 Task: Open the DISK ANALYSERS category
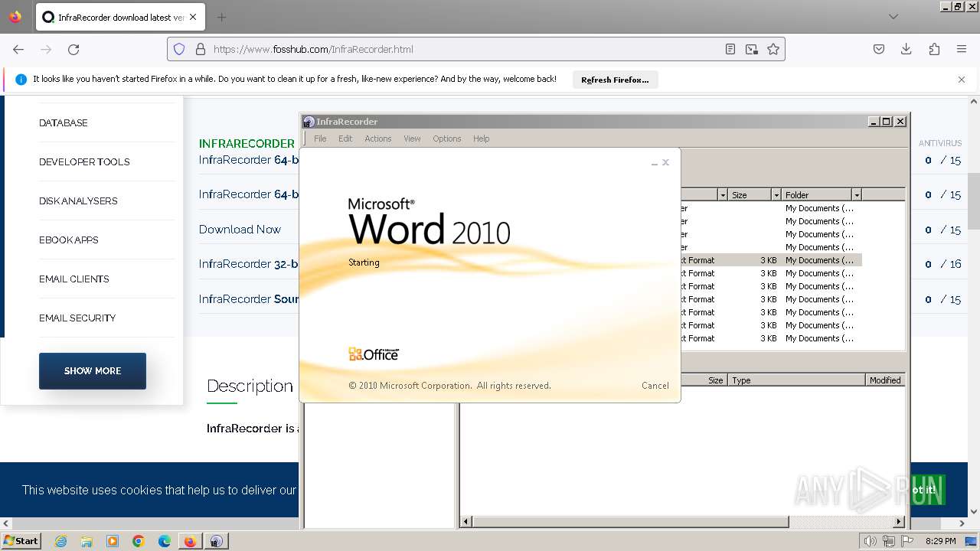(78, 201)
